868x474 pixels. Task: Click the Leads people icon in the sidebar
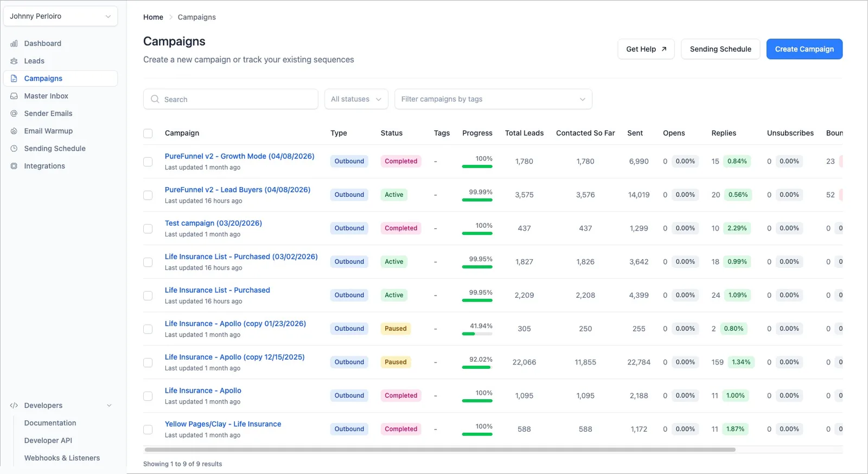click(x=14, y=61)
